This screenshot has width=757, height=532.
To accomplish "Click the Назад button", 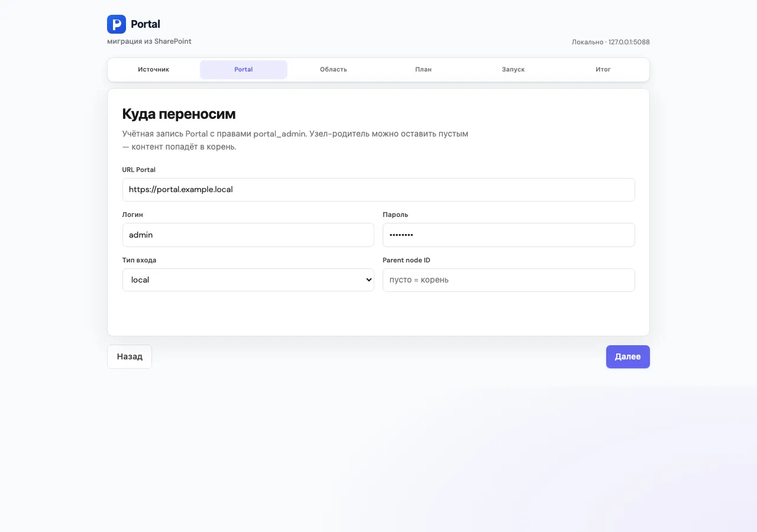I will (x=130, y=357).
